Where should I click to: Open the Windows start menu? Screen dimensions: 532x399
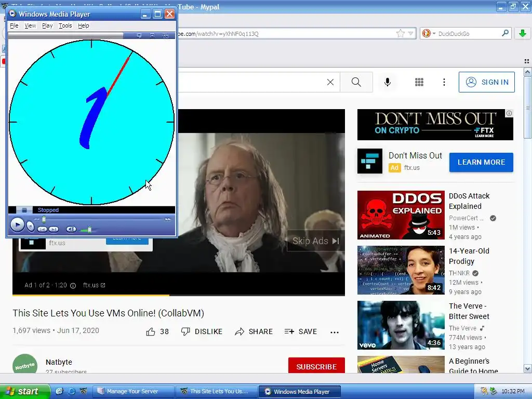[25, 391]
